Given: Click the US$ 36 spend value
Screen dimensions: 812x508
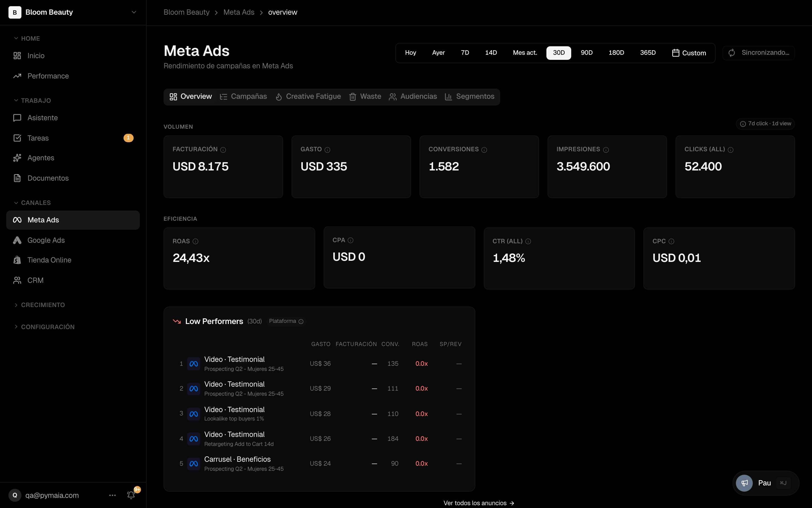Looking at the screenshot, I should tap(320, 364).
